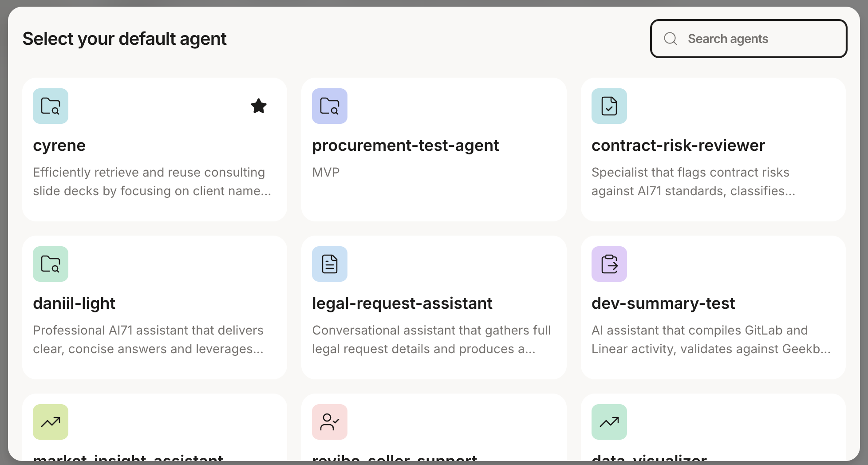Click the cyrene folder-search icon
The width and height of the screenshot is (868, 465).
pyautogui.click(x=51, y=106)
